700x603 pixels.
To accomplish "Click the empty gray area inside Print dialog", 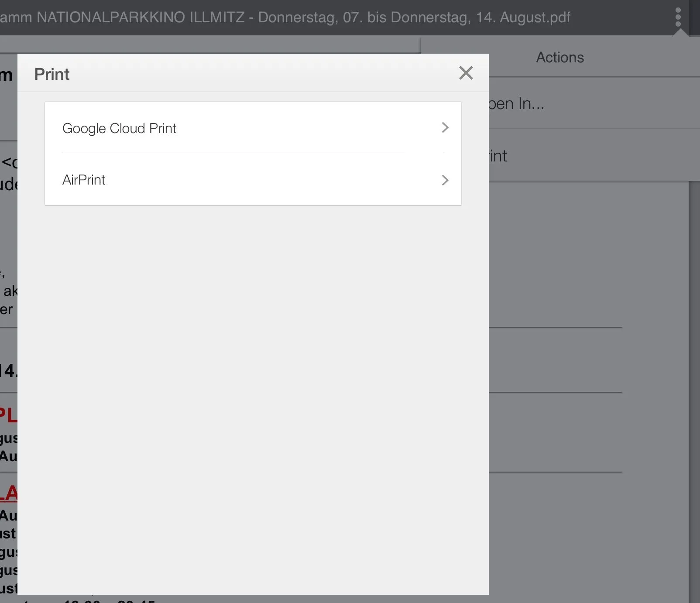I will (x=253, y=393).
